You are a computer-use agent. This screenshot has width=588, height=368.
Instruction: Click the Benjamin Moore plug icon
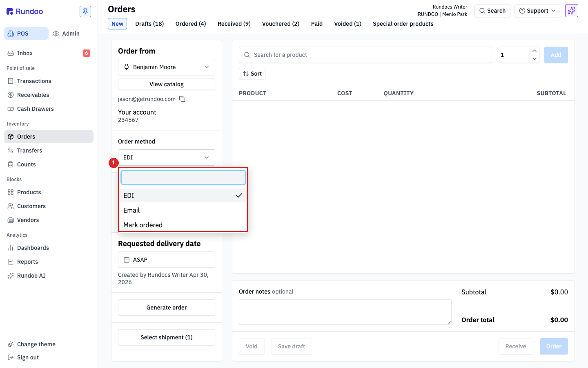click(127, 67)
